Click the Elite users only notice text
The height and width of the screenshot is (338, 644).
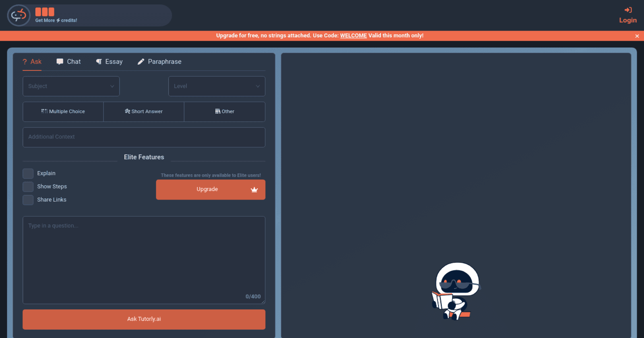click(x=211, y=175)
